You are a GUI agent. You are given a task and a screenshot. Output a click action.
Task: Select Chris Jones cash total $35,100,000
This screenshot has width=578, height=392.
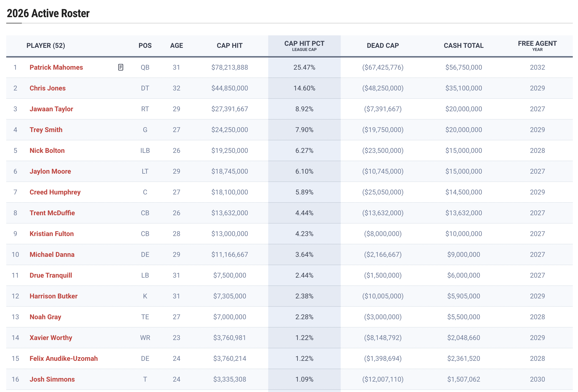pos(464,88)
